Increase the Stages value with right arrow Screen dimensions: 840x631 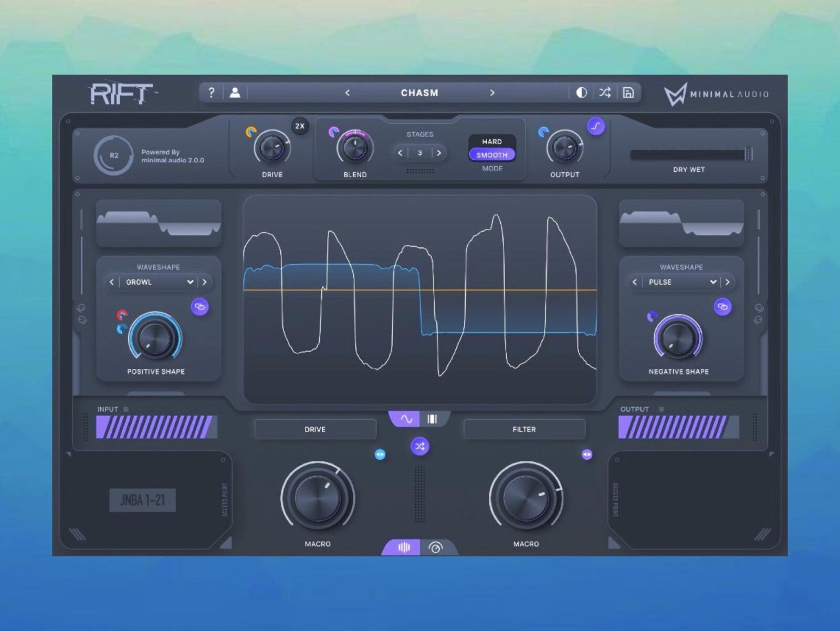[439, 153]
